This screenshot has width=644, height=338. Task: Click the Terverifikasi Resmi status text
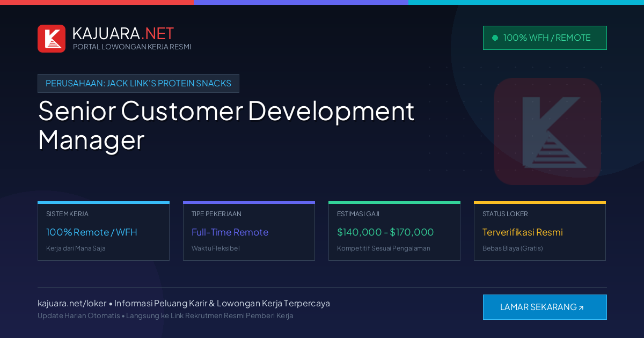pyautogui.click(x=522, y=232)
